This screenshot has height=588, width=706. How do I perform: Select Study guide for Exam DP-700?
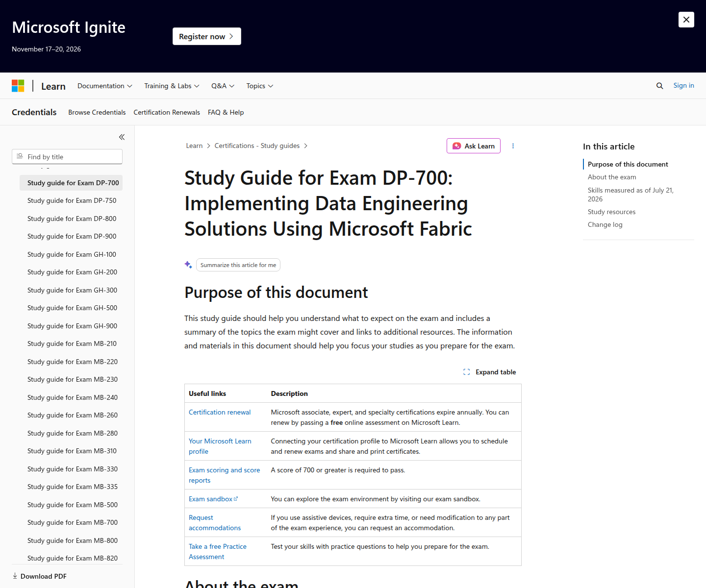tap(71, 183)
